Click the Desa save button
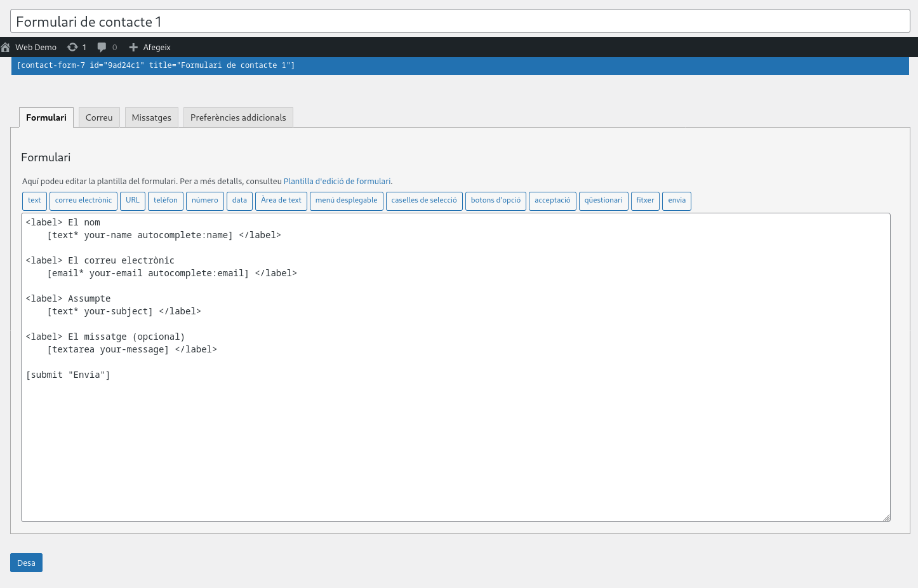The height and width of the screenshot is (588, 918). point(26,563)
